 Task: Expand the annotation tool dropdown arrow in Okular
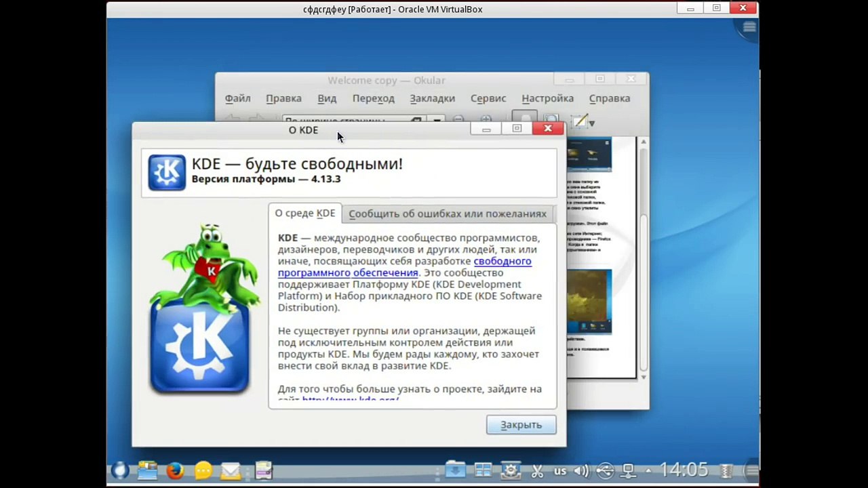pos(592,123)
